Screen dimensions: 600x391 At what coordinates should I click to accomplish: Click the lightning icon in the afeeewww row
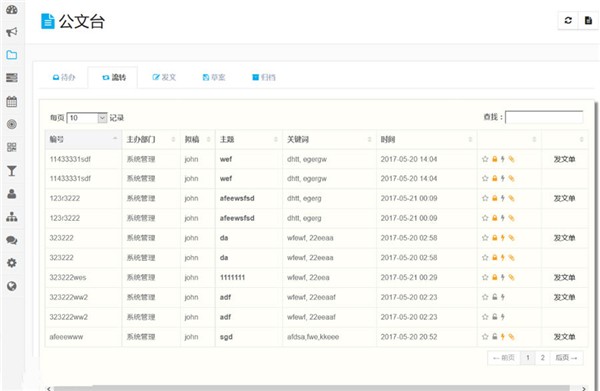(503, 337)
